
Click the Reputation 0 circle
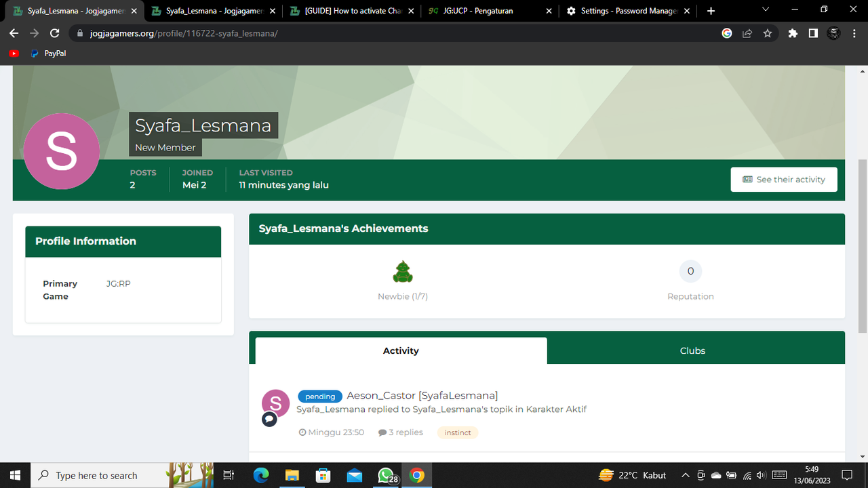coord(690,271)
